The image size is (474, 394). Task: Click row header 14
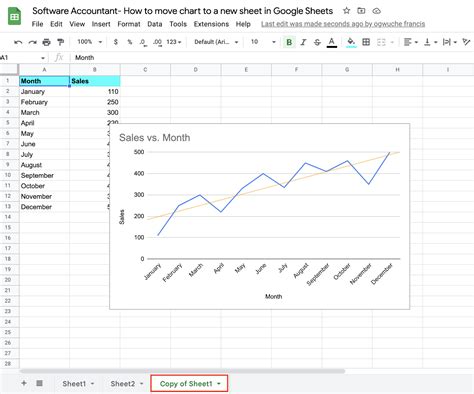click(9, 217)
